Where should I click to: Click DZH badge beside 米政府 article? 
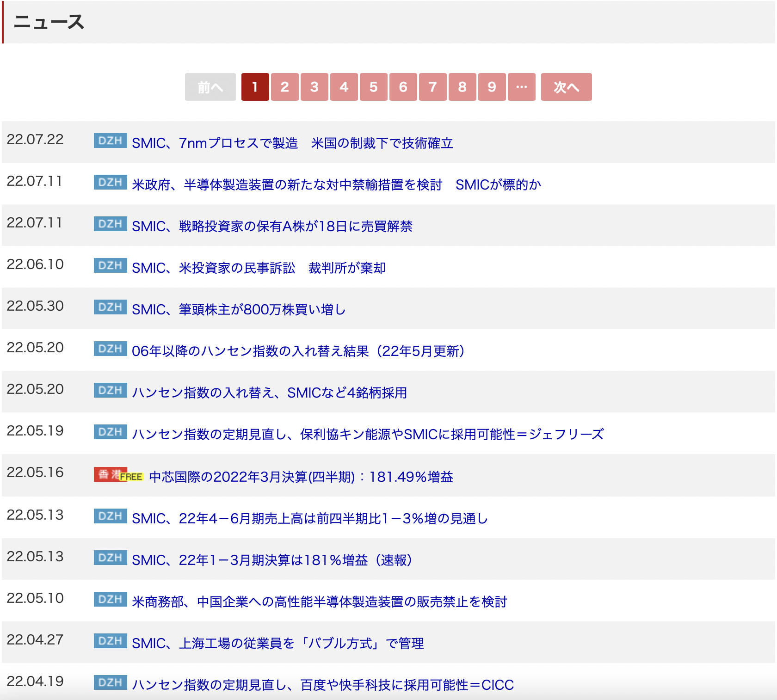click(x=110, y=182)
